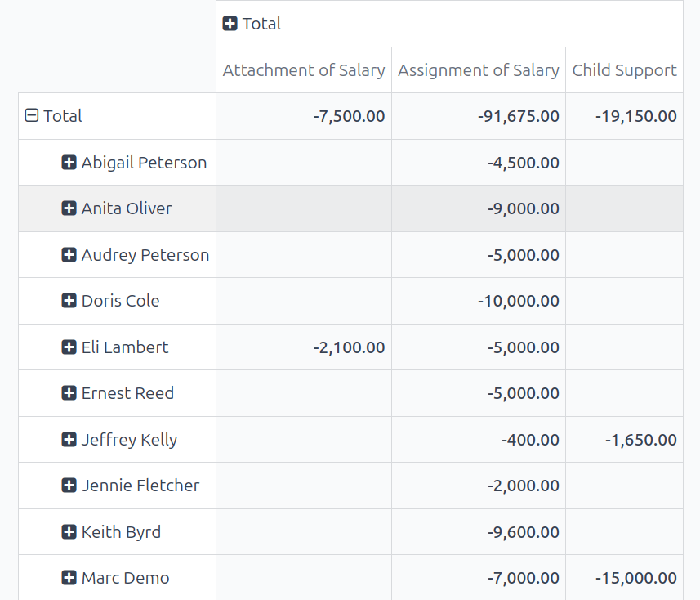Click the Total label in the first column
The height and width of the screenshot is (600, 700).
click(x=63, y=115)
